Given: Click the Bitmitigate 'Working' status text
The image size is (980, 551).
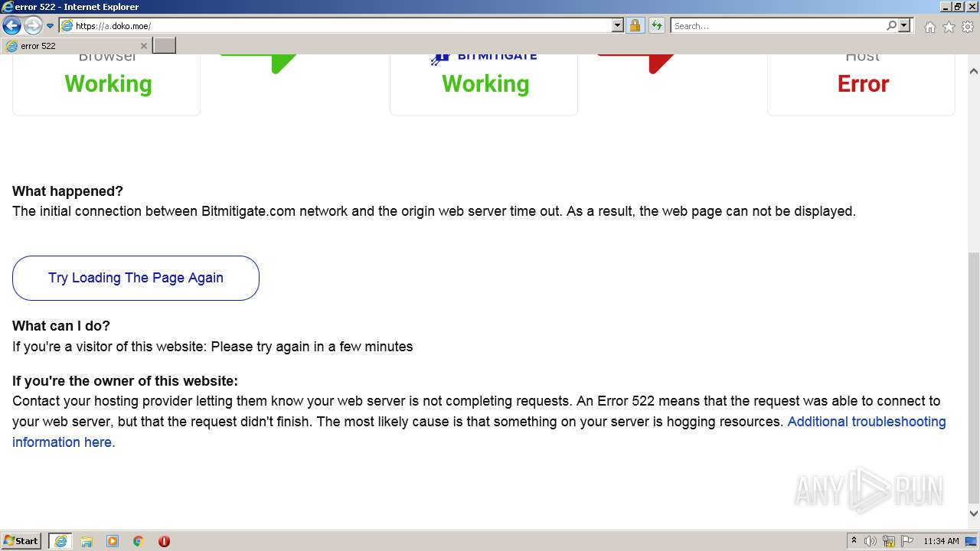Looking at the screenshot, I should [x=485, y=83].
